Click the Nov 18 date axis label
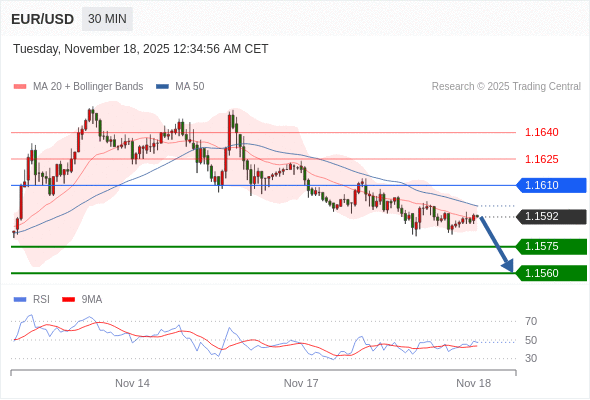 coord(473,383)
